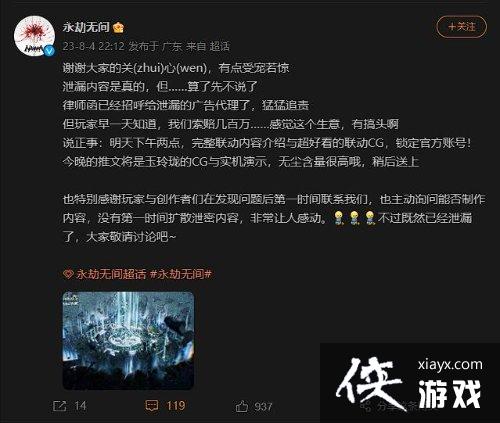This screenshot has width=500, height=423.
Task: Click the blue verified badge on avatar
Action: [x=49, y=50]
